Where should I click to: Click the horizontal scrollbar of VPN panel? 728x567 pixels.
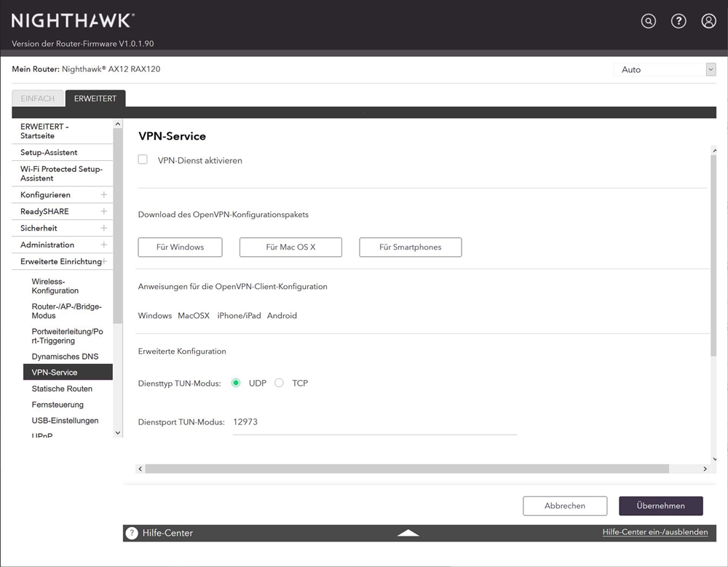[x=406, y=469]
